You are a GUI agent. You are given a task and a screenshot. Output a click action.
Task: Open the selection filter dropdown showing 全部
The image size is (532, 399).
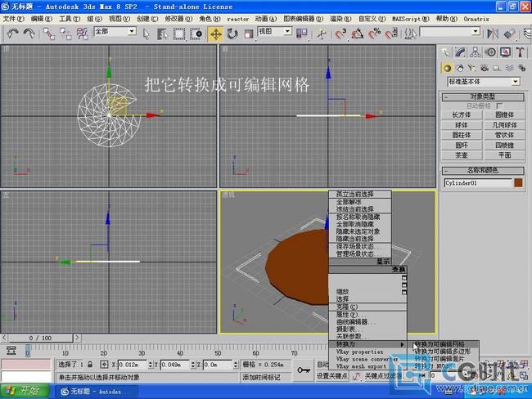click(115, 32)
